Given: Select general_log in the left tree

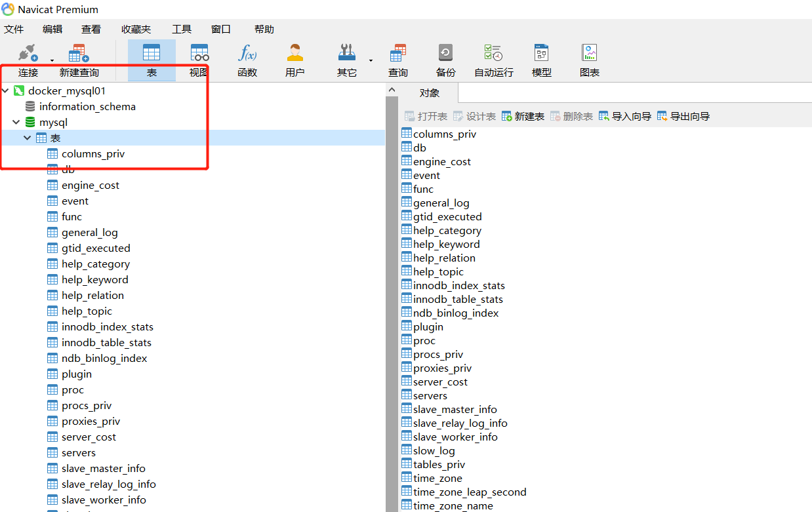Looking at the screenshot, I should click(89, 232).
